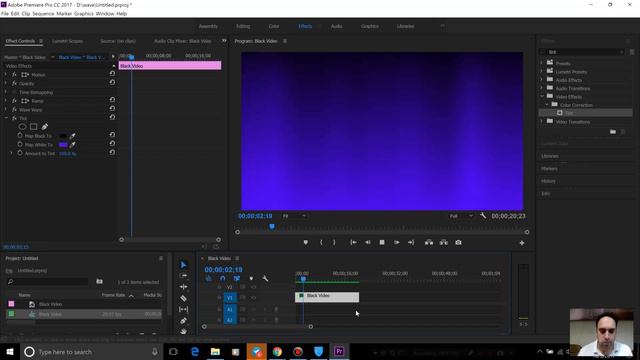Toggle nest sequence insert mode in timeline
640x360 pixels.
(209, 278)
